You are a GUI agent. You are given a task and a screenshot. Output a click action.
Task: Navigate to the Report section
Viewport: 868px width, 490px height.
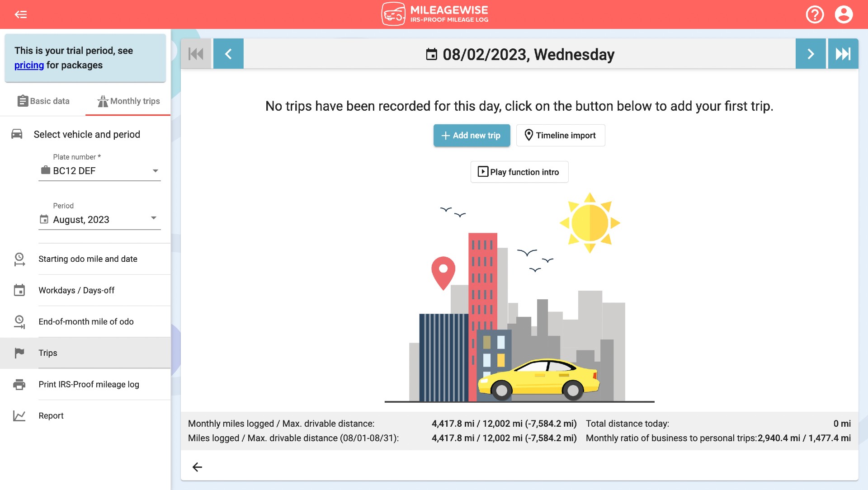(x=51, y=415)
